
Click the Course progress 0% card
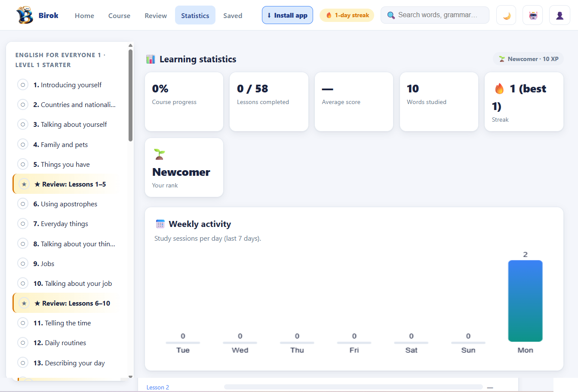click(x=184, y=101)
